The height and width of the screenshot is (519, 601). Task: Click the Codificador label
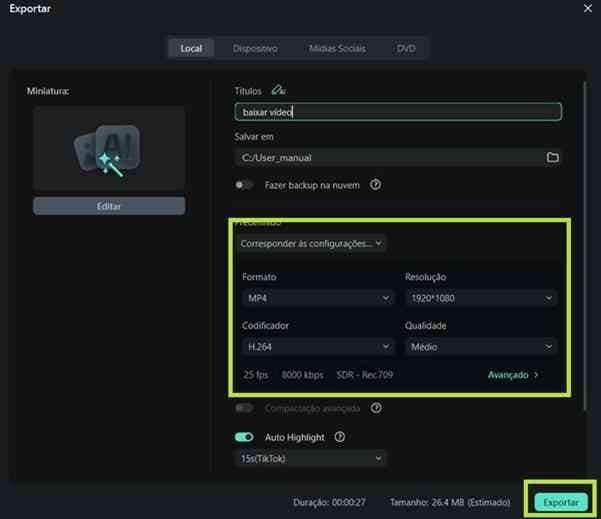click(x=265, y=325)
